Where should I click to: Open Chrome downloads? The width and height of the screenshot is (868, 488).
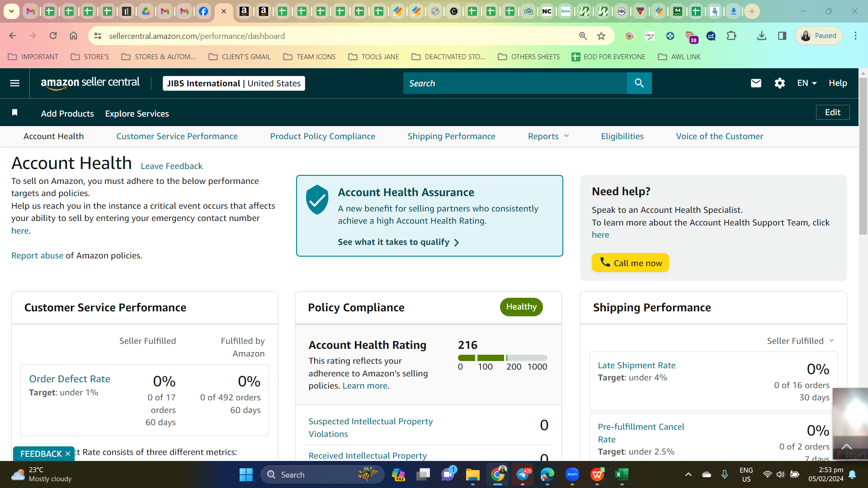tap(762, 36)
